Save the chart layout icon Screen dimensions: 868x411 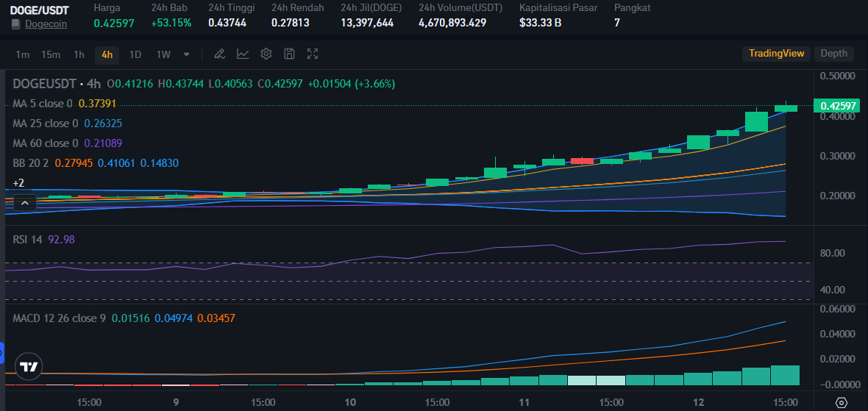pyautogui.click(x=289, y=54)
